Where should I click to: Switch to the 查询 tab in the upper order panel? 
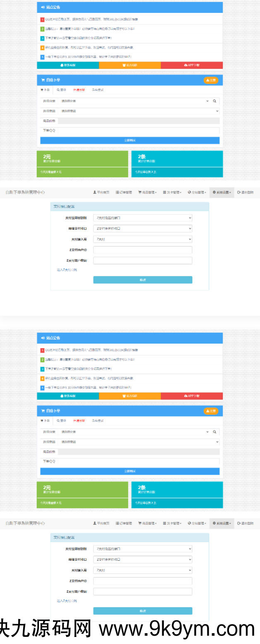61,90
